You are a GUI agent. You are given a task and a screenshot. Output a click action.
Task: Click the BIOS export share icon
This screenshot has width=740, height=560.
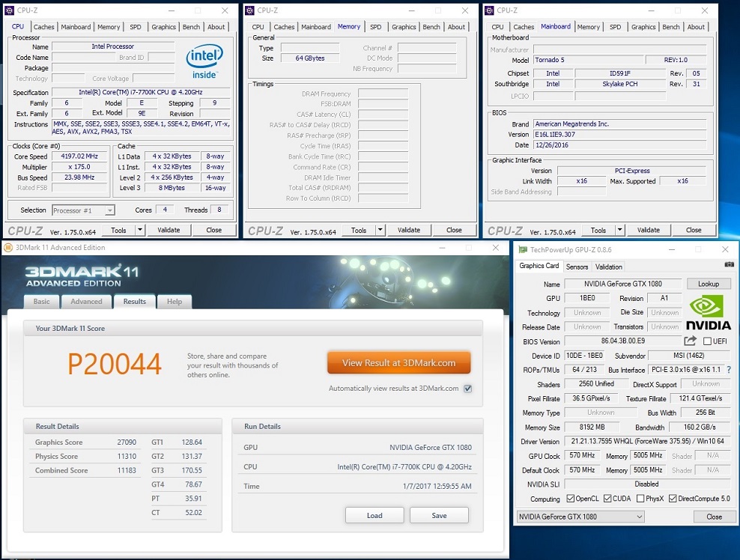click(690, 341)
